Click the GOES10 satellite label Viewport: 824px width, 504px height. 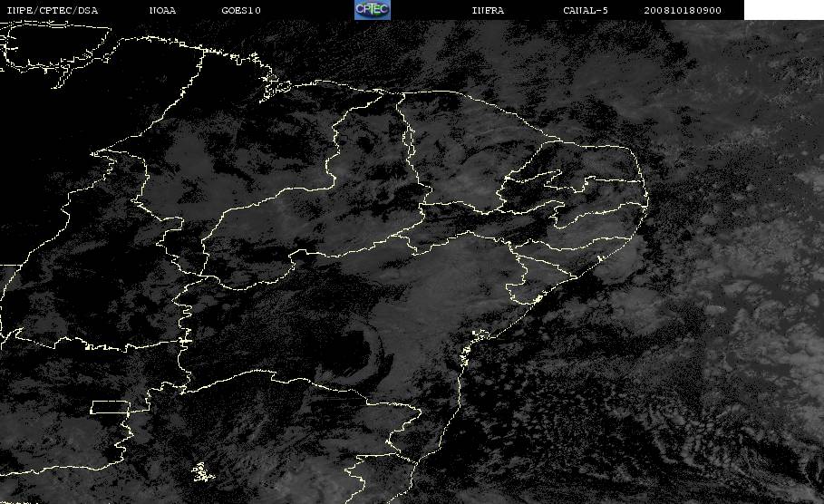point(241,10)
